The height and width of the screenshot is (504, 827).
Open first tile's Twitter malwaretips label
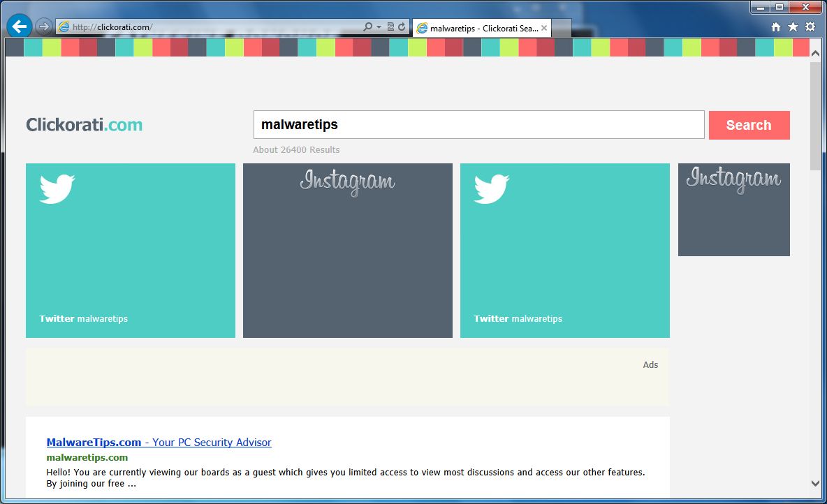coord(83,318)
